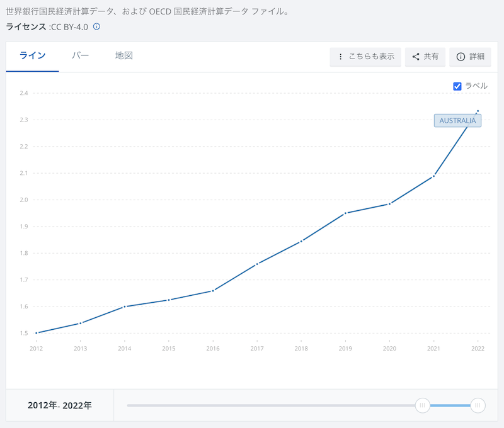504x428 pixels.
Task: Click the right year slider handle
Action: (478, 405)
